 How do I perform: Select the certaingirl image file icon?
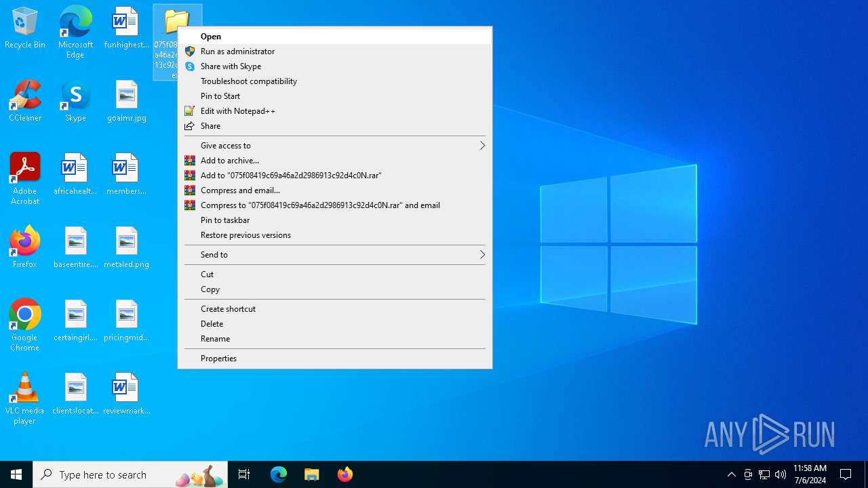coord(75,321)
